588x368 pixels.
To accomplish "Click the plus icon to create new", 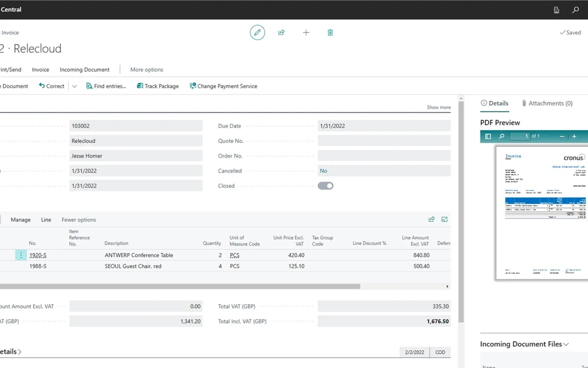I will [x=306, y=32].
